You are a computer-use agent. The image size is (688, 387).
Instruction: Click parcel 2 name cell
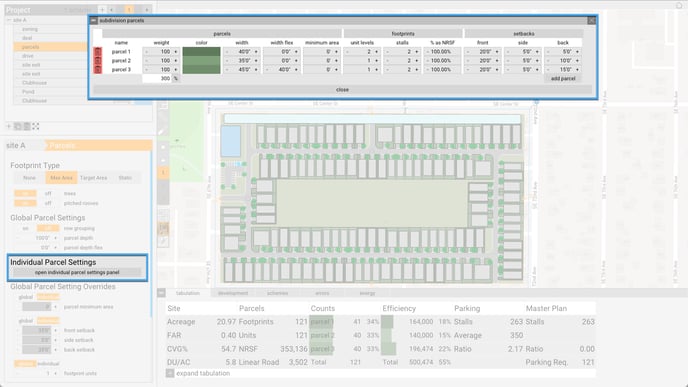pos(121,61)
